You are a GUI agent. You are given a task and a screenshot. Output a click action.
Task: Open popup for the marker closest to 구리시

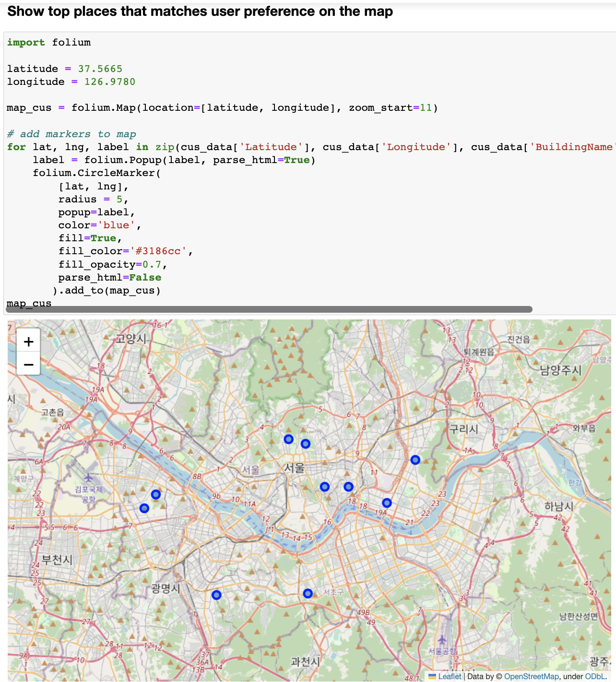(x=415, y=459)
